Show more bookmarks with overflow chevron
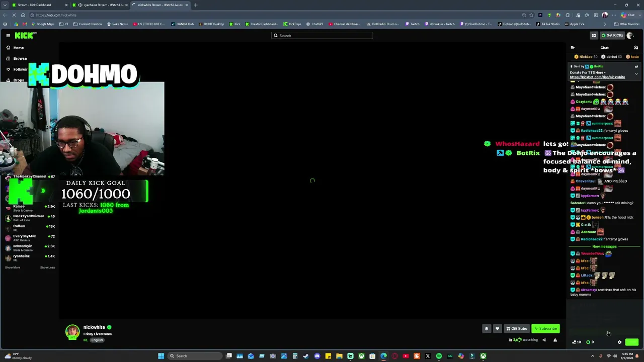The height and width of the screenshot is (362, 644). point(605,24)
